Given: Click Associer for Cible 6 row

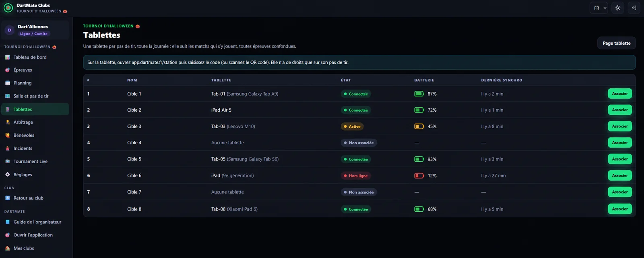Looking at the screenshot, I should (x=620, y=175).
